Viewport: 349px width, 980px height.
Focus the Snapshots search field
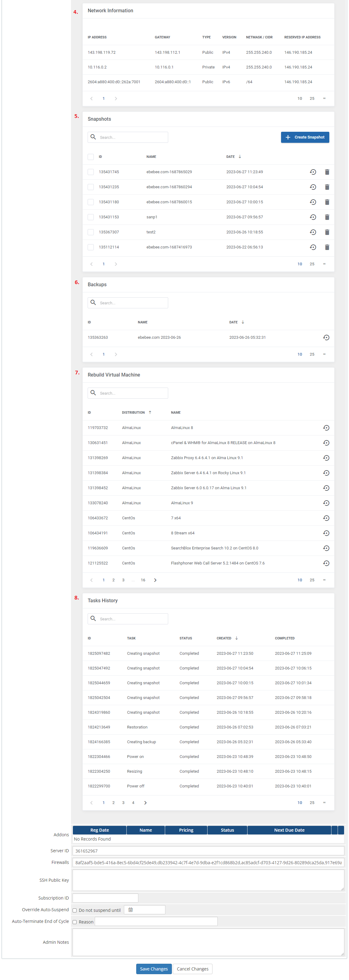point(128,137)
